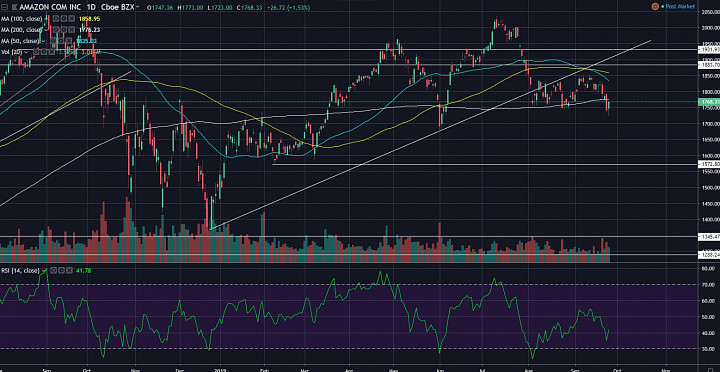Open the Vol (20) settings icon
720x372 pixels.
click(44, 52)
